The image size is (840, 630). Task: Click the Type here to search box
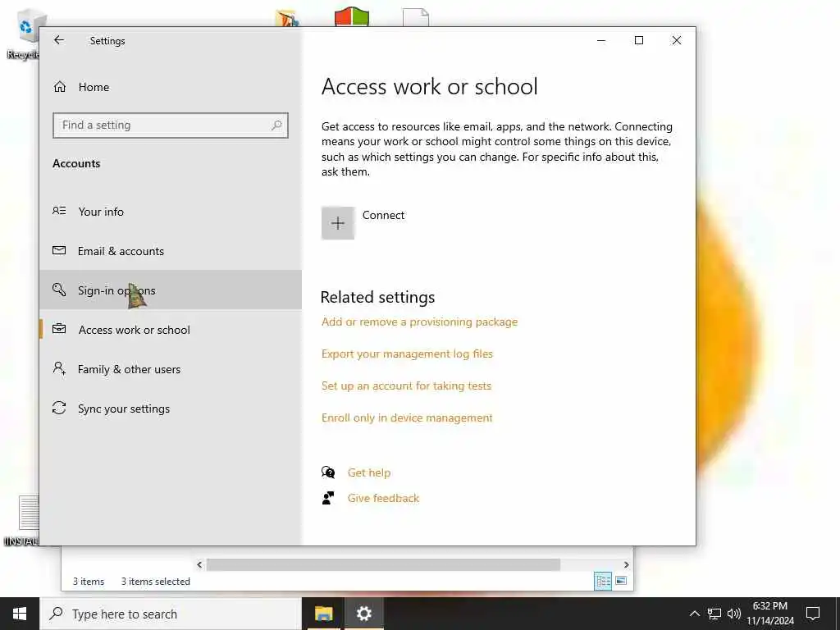point(171,614)
